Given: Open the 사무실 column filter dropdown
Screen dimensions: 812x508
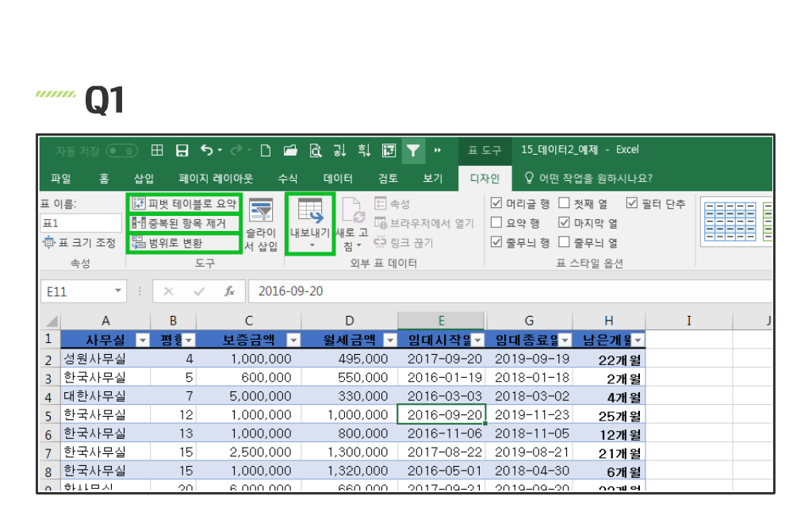Looking at the screenshot, I should [143, 340].
